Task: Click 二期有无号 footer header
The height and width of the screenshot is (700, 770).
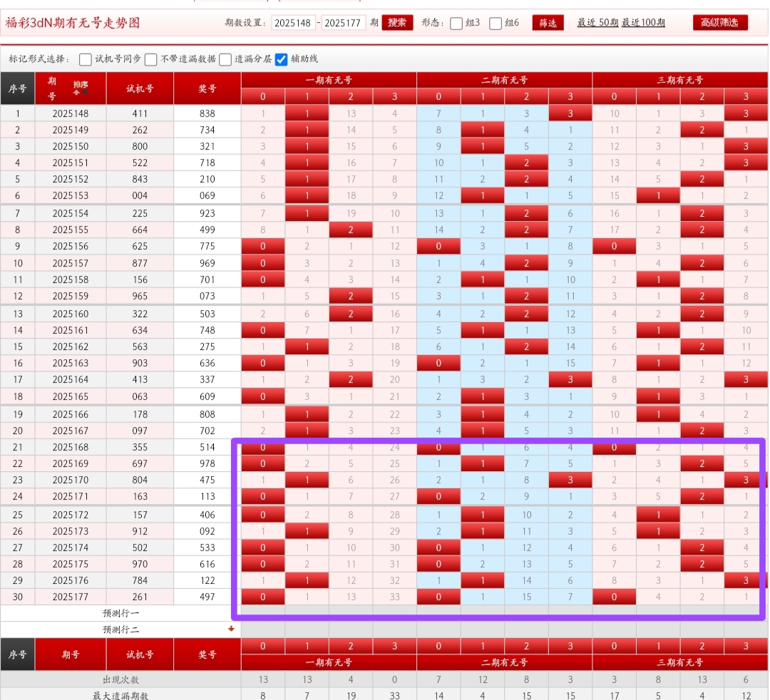Action: coord(504,663)
